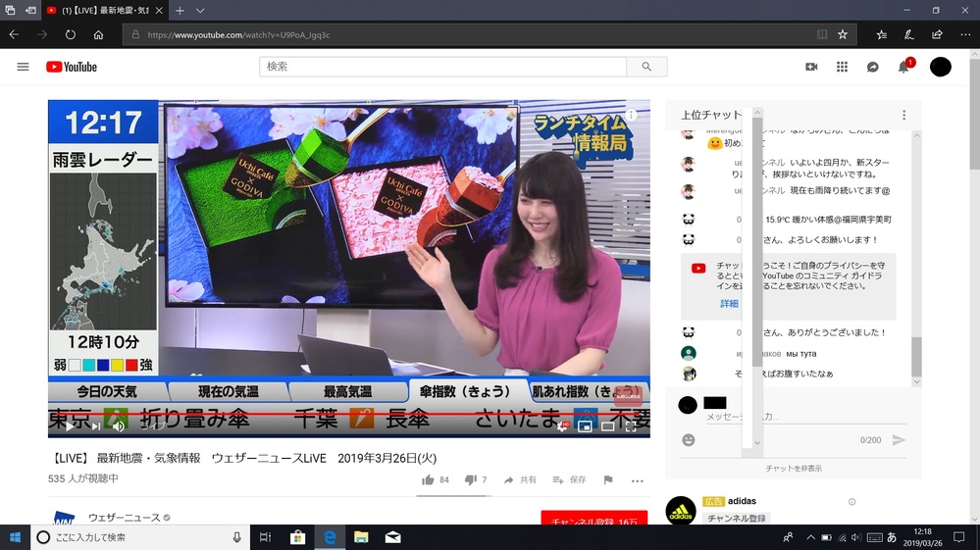Click the video info card icon
The height and width of the screenshot is (550, 980).
click(x=631, y=115)
